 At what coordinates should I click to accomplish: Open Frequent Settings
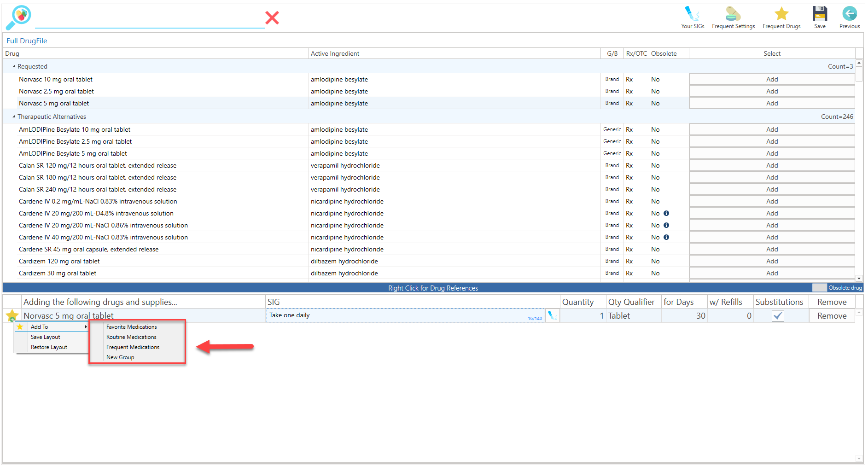click(x=733, y=17)
